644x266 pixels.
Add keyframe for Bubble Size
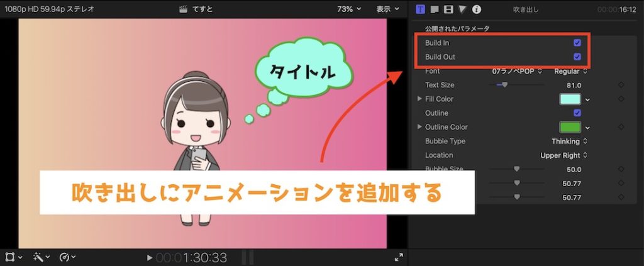tap(621, 169)
